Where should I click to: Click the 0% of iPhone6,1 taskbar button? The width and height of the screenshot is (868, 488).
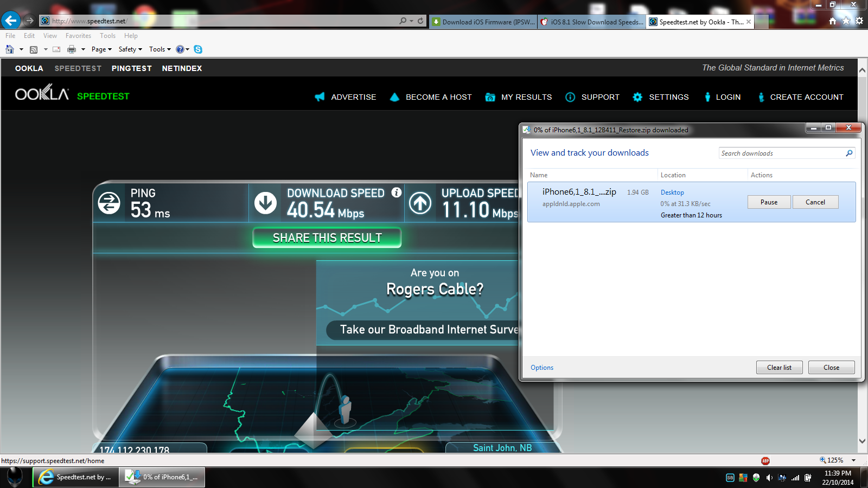click(162, 477)
